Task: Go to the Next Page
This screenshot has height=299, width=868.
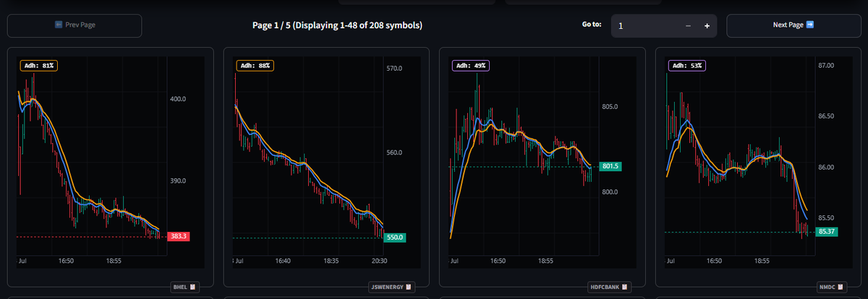Action: pyautogui.click(x=793, y=25)
